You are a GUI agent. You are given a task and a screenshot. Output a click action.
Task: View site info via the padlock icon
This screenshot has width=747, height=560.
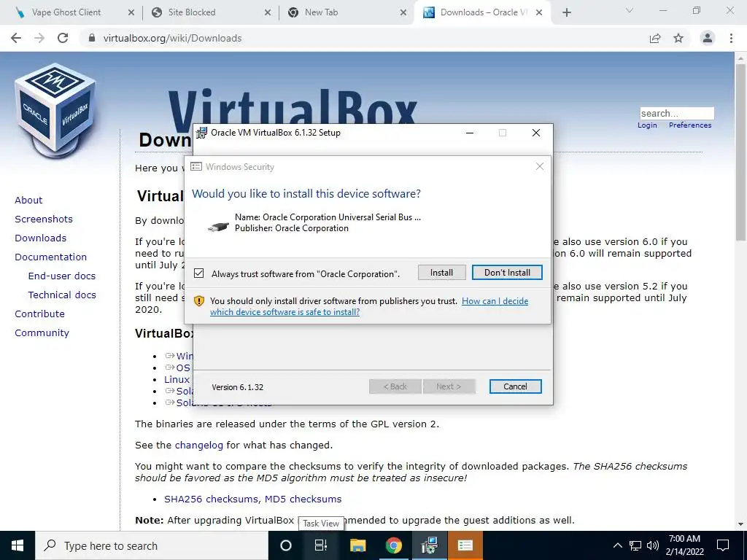(92, 38)
